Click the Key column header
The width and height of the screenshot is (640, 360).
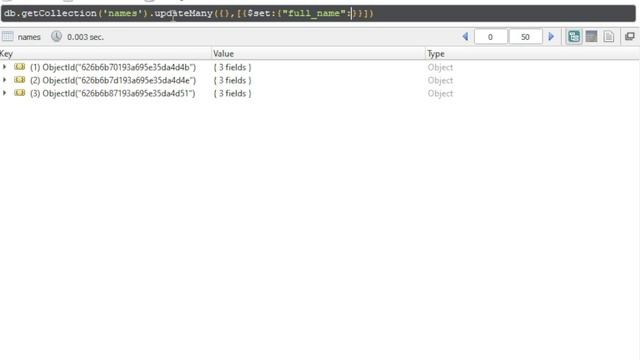point(105,54)
